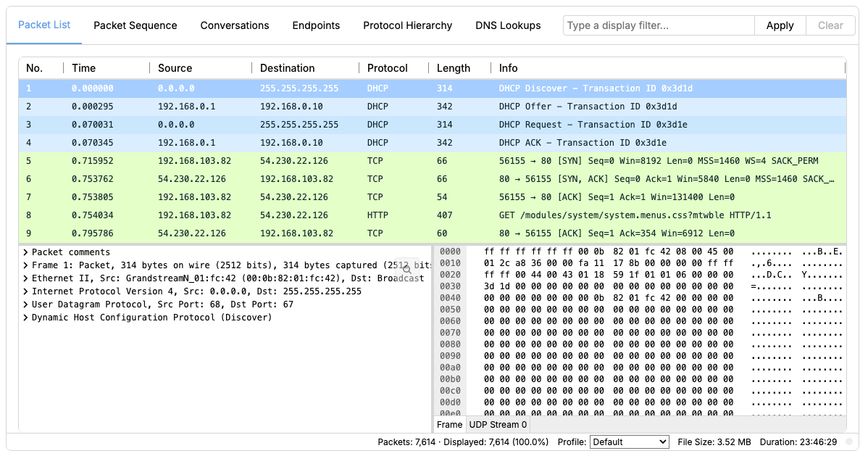Open the Conversations tab
Viewport: 868px width, 456px height.
[x=235, y=25]
